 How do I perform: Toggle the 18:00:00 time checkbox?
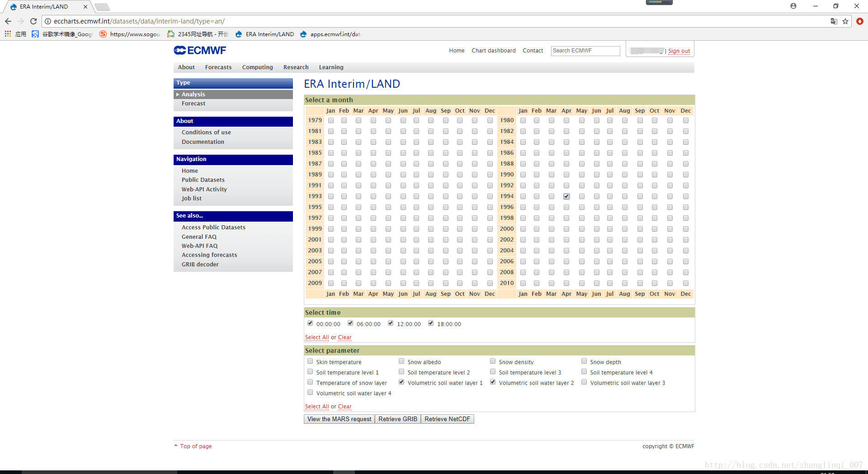pos(431,323)
